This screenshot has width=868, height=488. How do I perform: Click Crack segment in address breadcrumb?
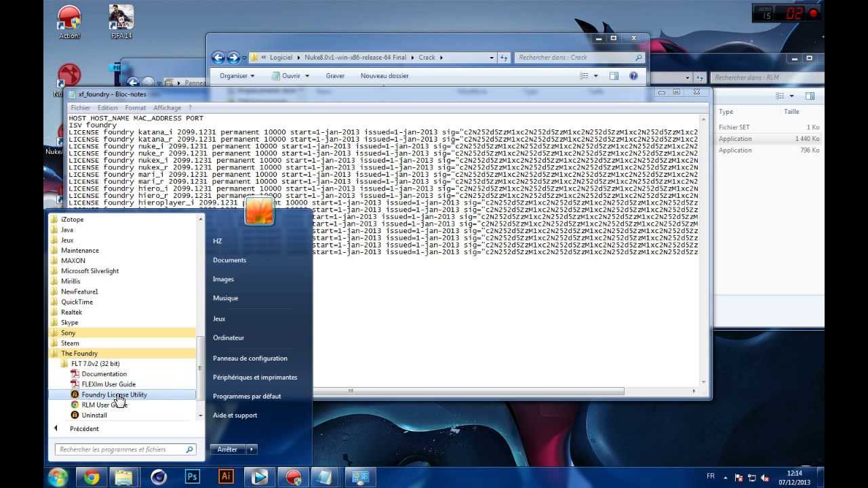[427, 58]
